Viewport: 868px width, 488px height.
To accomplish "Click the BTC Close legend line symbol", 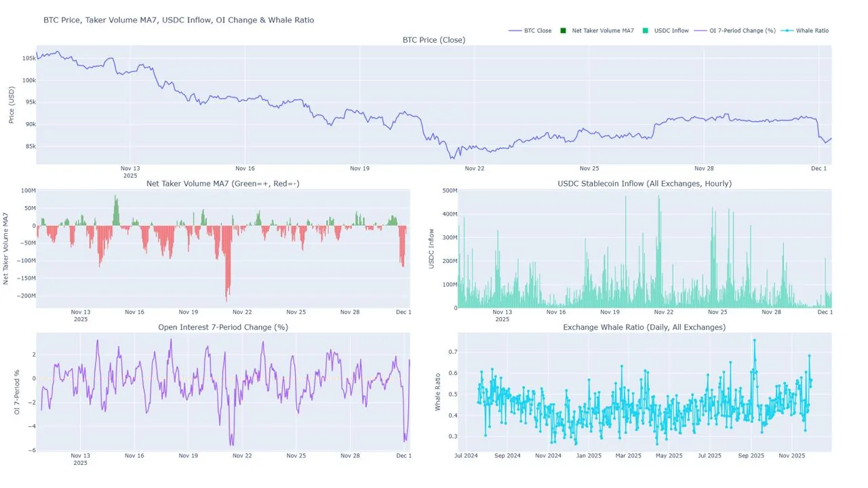I will [514, 30].
